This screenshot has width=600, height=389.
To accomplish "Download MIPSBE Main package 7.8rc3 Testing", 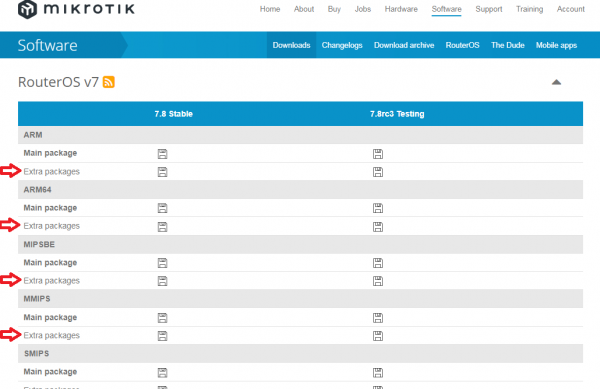I will [378, 263].
